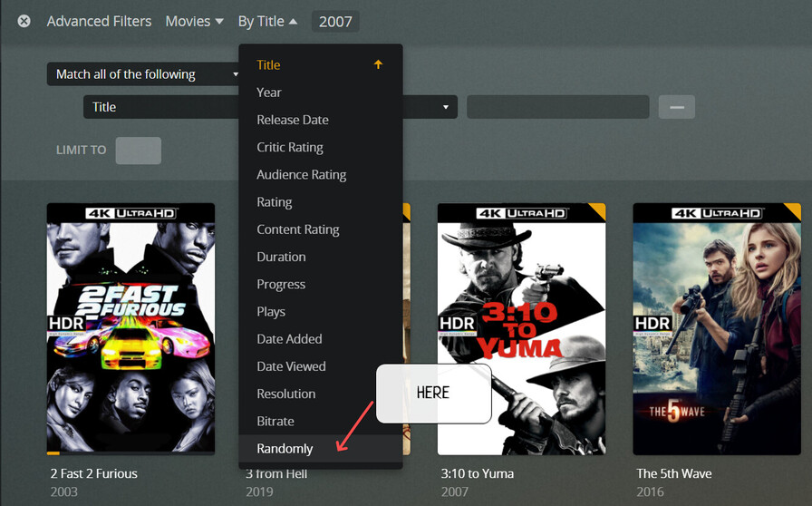Click unwatched corner flag on The 5th Wave
The height and width of the screenshot is (506, 812).
click(795, 209)
